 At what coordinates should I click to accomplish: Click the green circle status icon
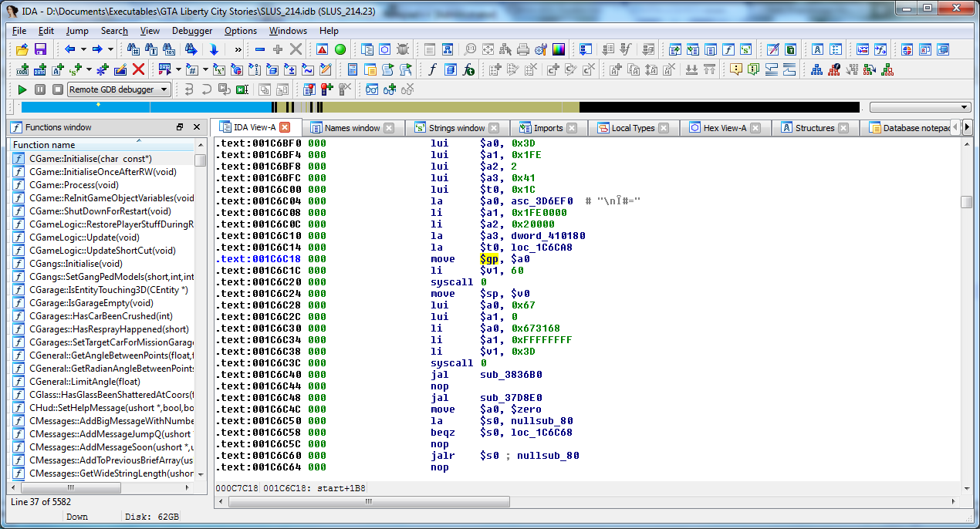(x=340, y=49)
